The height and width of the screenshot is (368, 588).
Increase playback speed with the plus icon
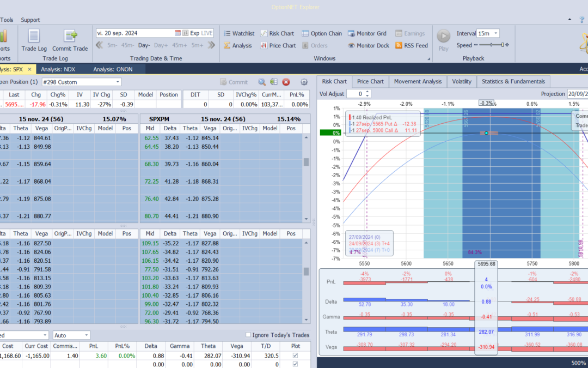(x=507, y=45)
